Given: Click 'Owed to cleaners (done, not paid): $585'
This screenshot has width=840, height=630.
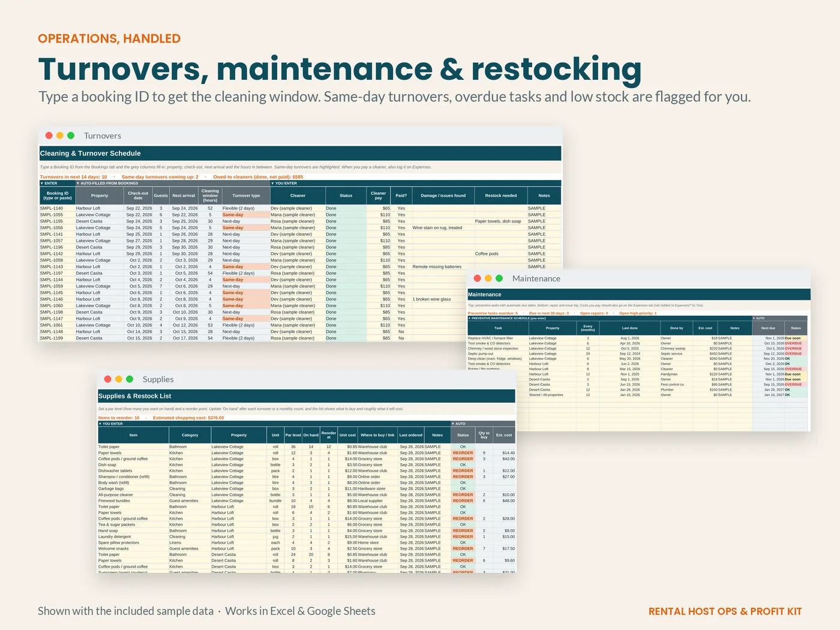Looking at the screenshot, I should click(x=258, y=177).
